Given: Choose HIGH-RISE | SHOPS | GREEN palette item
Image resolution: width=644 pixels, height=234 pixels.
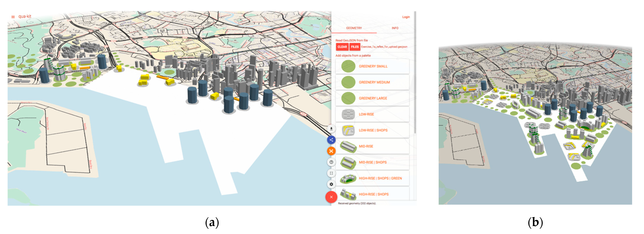Looking at the screenshot, I should click(x=372, y=178).
